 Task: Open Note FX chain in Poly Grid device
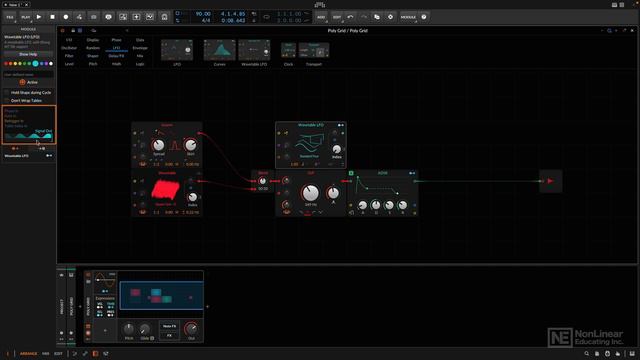click(x=169, y=326)
